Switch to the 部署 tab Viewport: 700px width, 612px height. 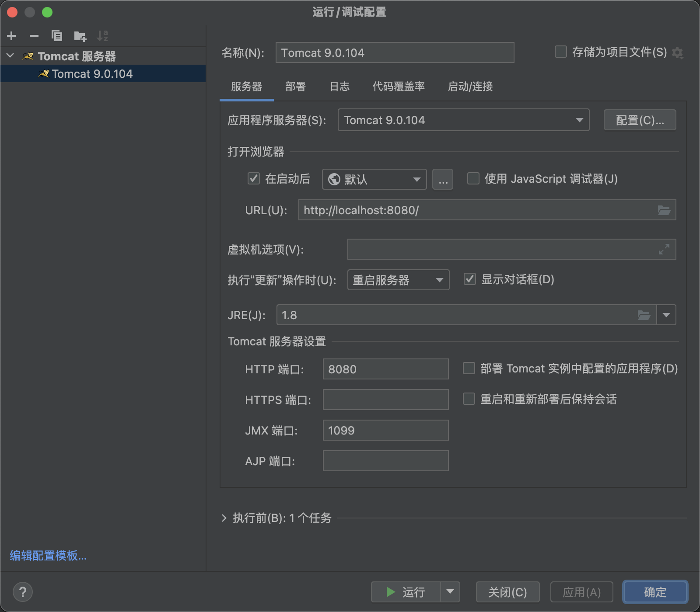[x=295, y=87]
